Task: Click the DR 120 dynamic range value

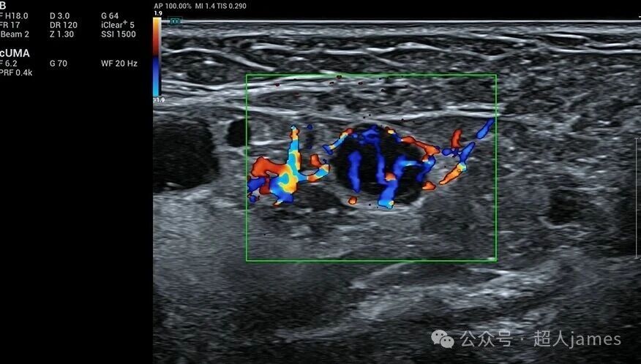Action: tap(64, 25)
